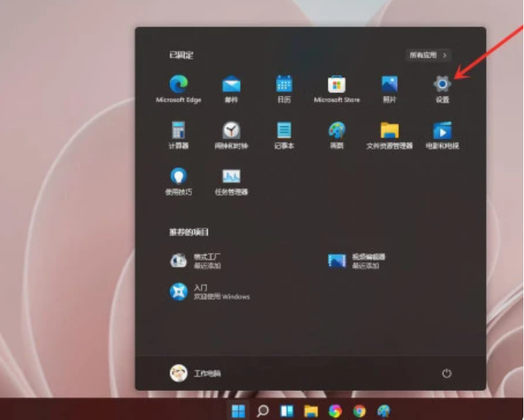Open Paint icon on the taskbar
The width and height of the screenshot is (524, 420).
pos(384,411)
